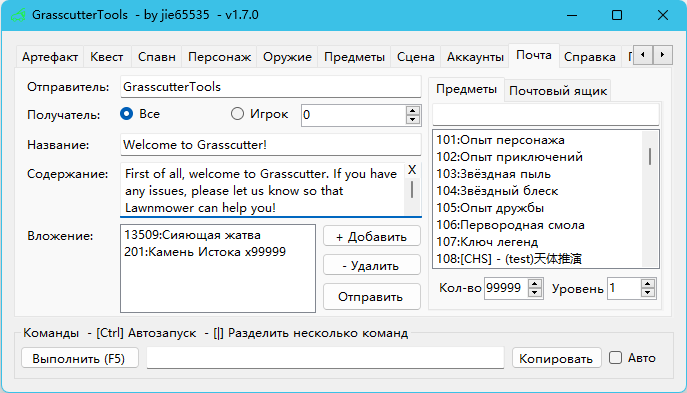Select item 107:Ключ легенд
This screenshot has width=687, height=393.
point(487,242)
